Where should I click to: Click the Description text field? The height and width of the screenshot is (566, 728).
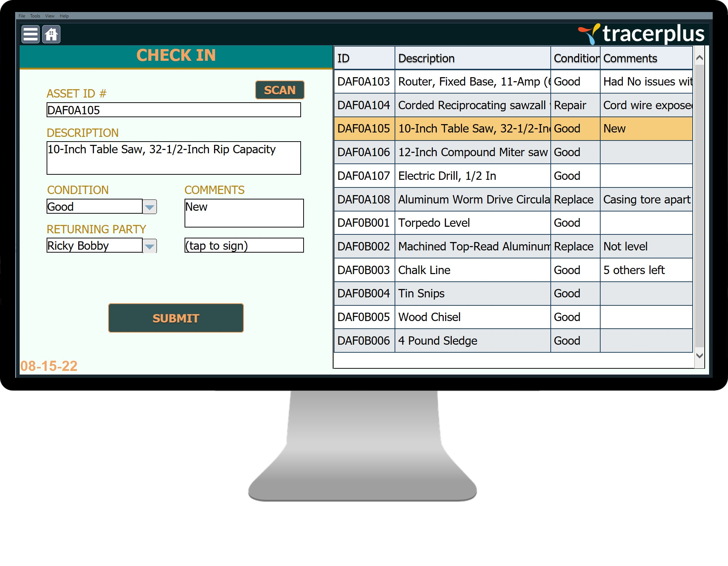point(174,158)
